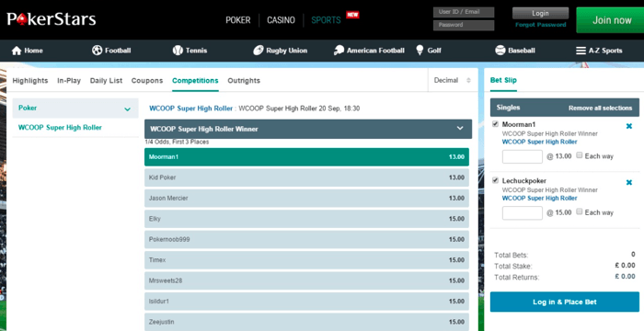Click the Join now button
The image size is (644, 331).
[x=611, y=19]
